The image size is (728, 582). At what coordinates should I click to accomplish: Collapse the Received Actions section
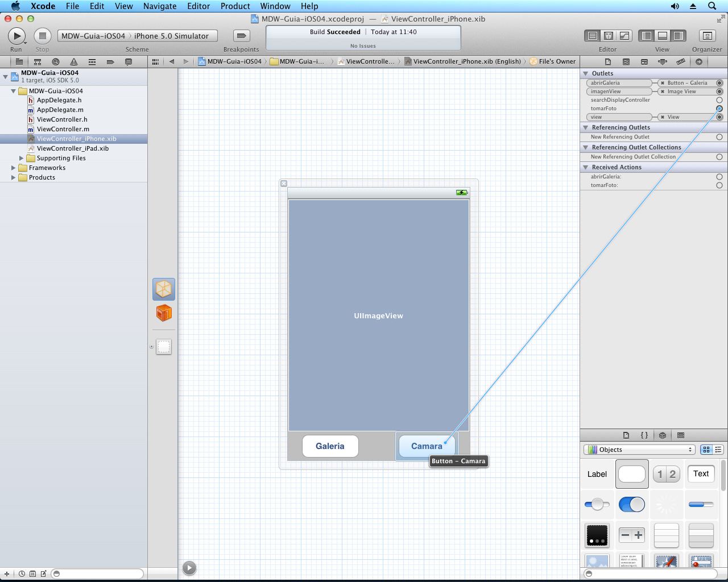[x=586, y=167]
